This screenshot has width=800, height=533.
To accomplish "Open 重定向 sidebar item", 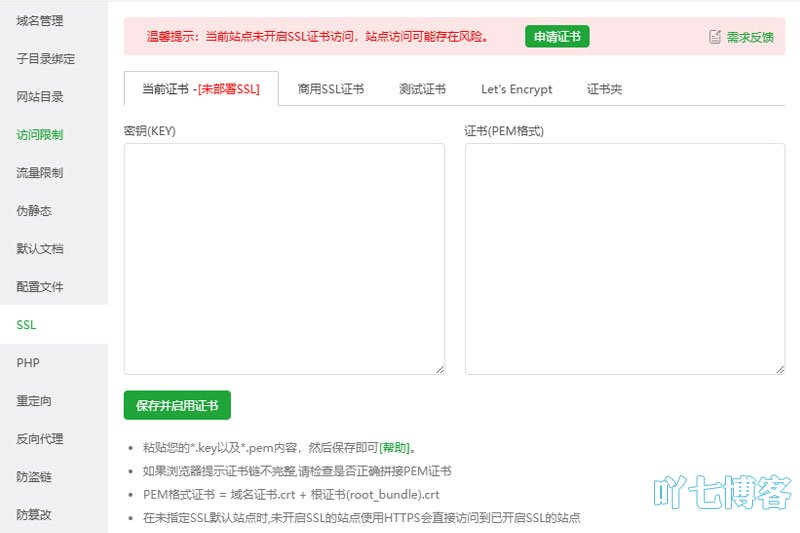I will (x=34, y=401).
